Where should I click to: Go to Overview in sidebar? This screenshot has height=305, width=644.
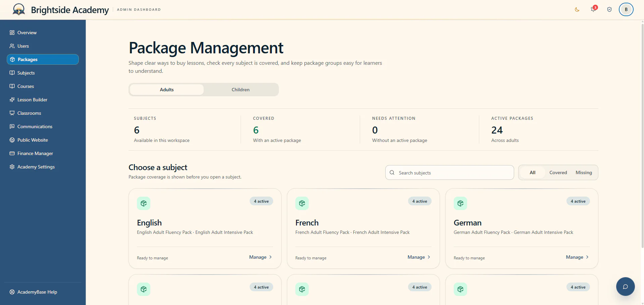pyautogui.click(x=43, y=33)
